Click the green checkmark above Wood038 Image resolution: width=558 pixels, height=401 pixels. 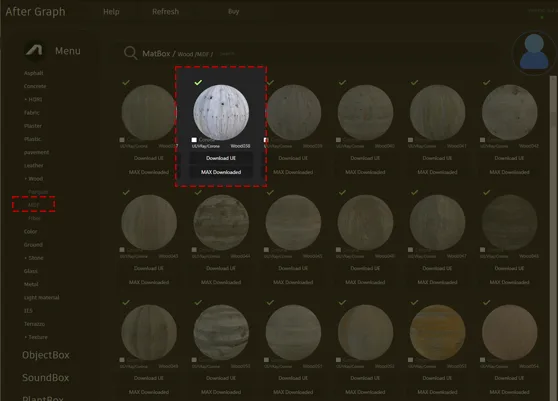pos(198,83)
